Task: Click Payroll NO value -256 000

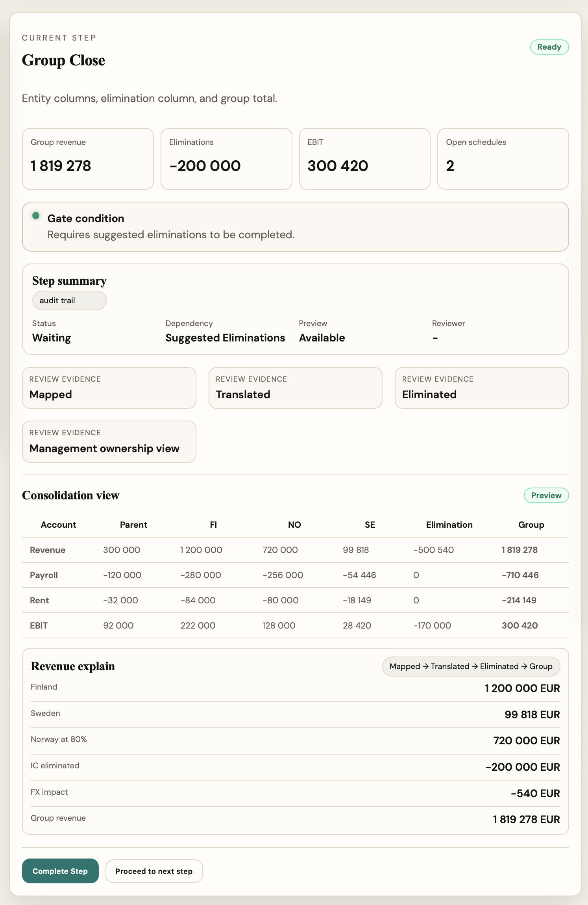Action: (x=283, y=575)
